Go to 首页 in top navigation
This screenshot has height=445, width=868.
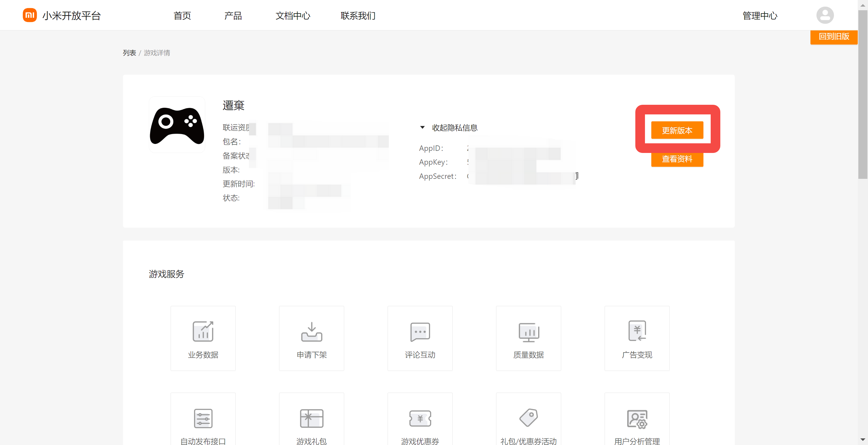(x=182, y=15)
